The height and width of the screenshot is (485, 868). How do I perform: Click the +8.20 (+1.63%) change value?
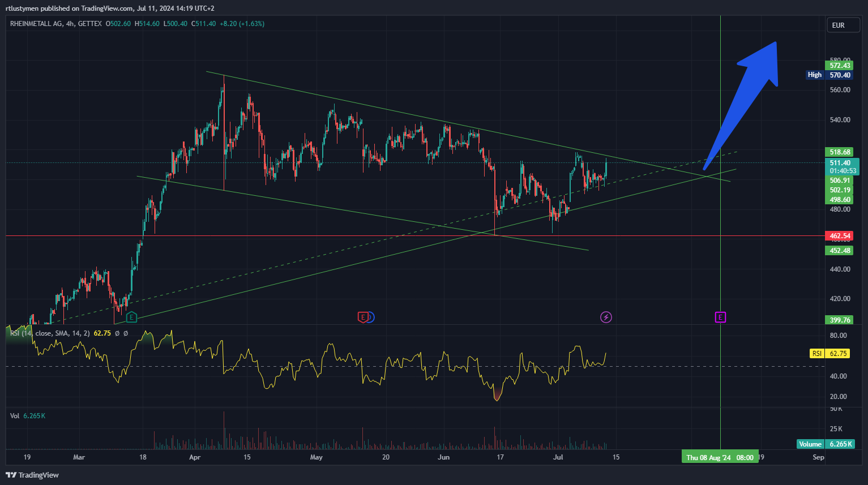pos(242,24)
